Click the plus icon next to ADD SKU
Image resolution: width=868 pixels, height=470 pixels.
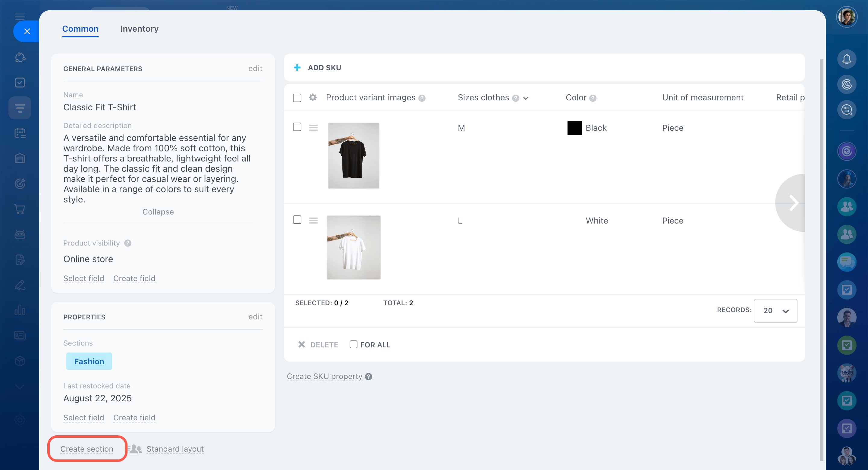coord(297,68)
